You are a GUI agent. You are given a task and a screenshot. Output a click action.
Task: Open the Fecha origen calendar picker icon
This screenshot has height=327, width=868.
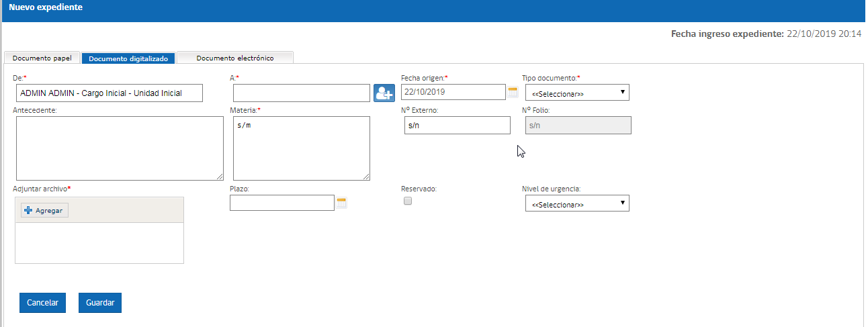click(513, 92)
